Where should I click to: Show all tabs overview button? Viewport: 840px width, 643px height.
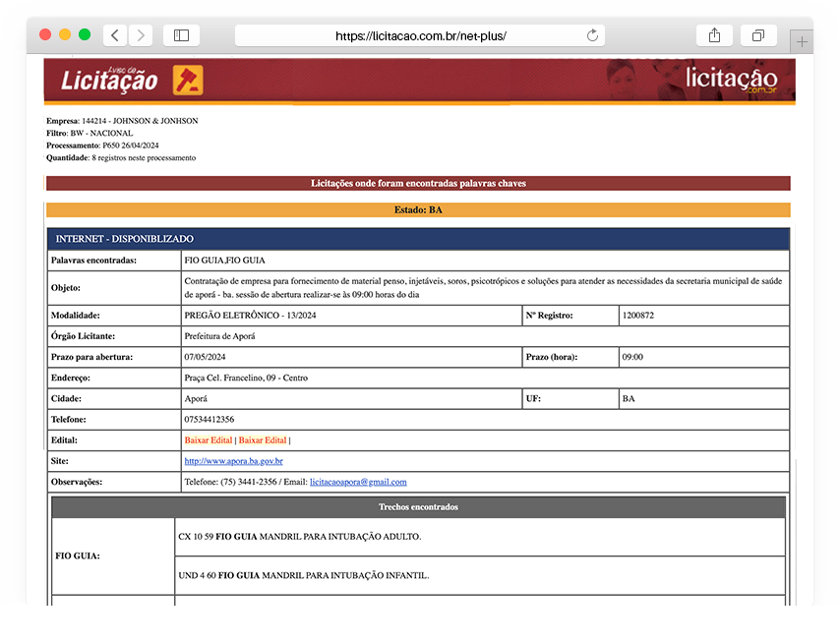click(757, 35)
